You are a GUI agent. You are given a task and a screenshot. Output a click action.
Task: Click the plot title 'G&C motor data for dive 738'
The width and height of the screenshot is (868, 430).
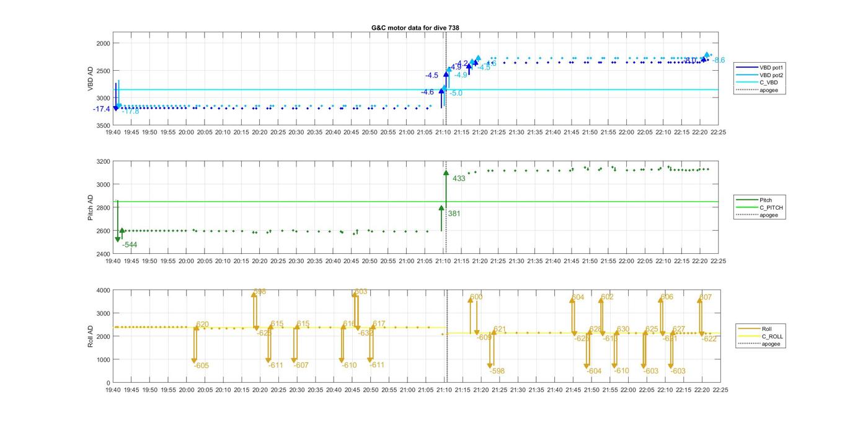415,28
